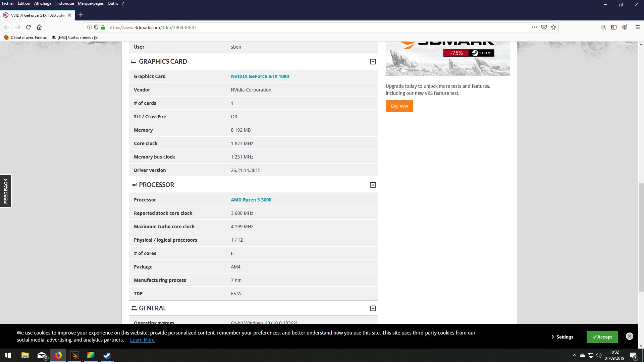This screenshot has height=362, width=644.
Task: Collapse the Processor section
Action: tap(373, 185)
